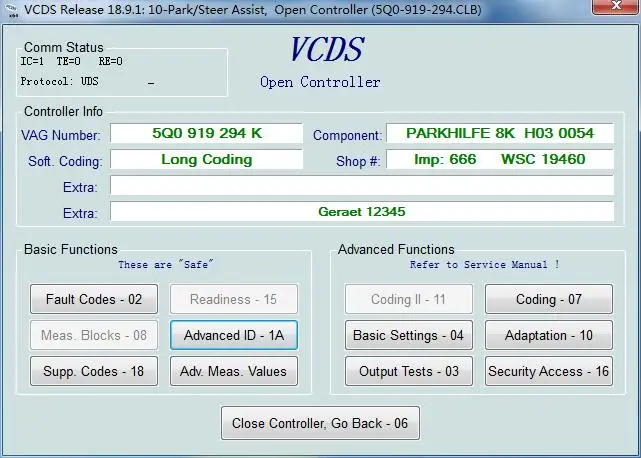The height and width of the screenshot is (458, 641).
Task: Click the Shop # field with WSC 19460
Action: (500, 159)
